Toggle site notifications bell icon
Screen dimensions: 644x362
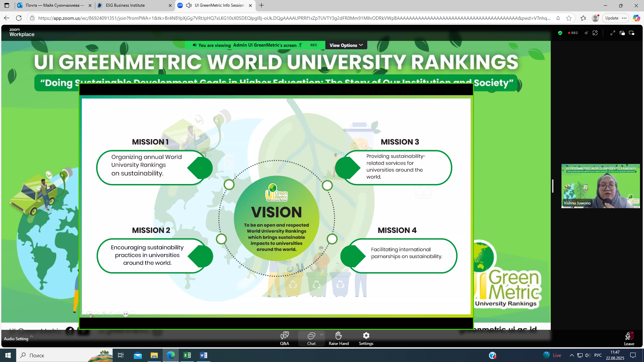(x=558, y=18)
